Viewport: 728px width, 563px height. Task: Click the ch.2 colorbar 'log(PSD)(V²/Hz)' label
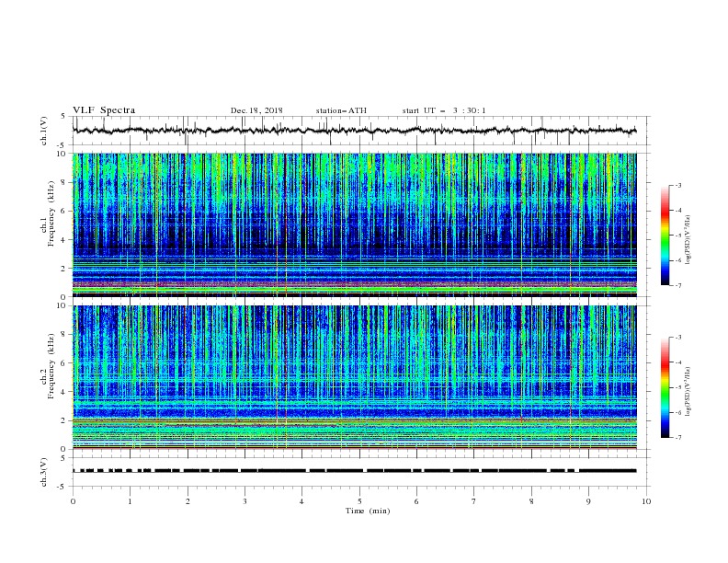coord(688,392)
